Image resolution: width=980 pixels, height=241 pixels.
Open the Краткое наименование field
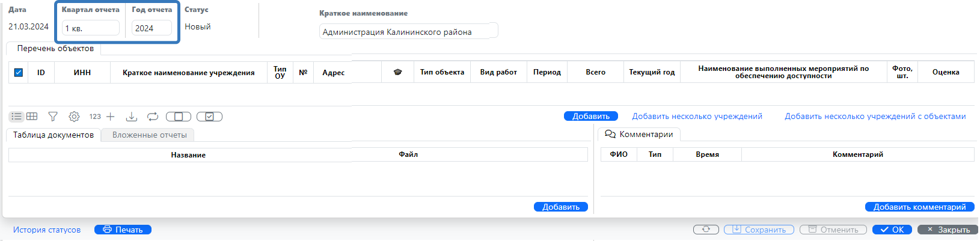[x=408, y=32]
